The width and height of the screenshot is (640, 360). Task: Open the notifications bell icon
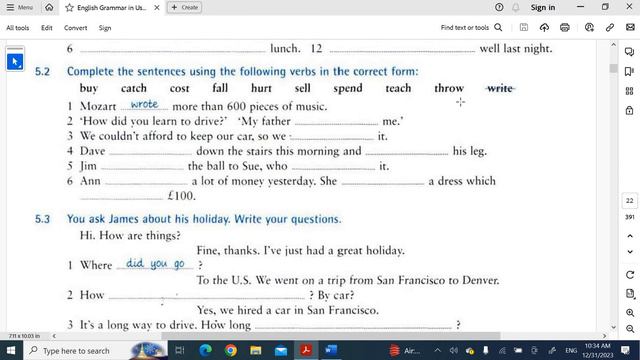click(x=516, y=7)
